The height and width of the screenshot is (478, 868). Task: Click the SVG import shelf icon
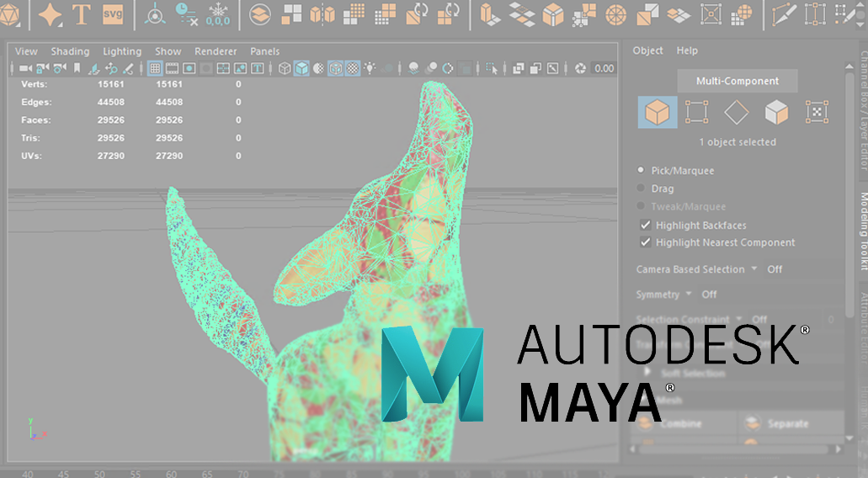pyautogui.click(x=113, y=13)
